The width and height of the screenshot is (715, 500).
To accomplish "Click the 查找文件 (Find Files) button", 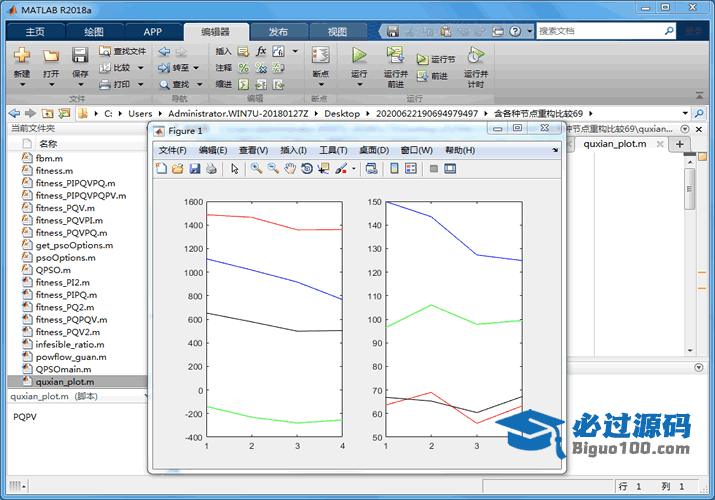I will [x=122, y=51].
